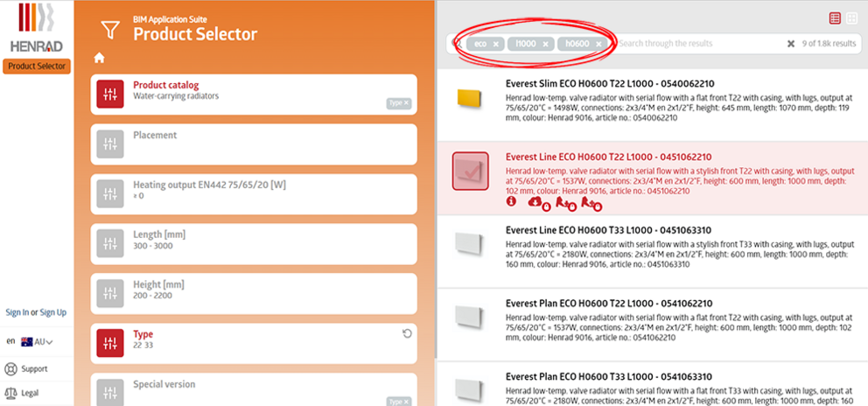Click the Special version filter icon
This screenshot has width=868, height=406.
click(110, 392)
